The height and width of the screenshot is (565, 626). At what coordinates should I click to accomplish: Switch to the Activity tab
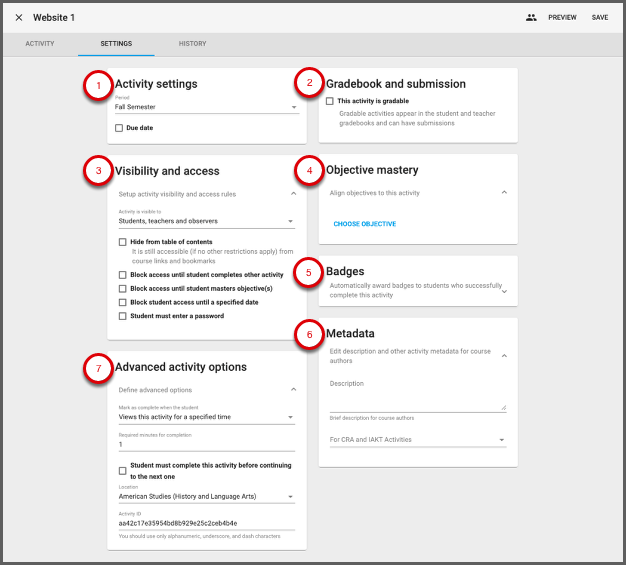tap(39, 45)
